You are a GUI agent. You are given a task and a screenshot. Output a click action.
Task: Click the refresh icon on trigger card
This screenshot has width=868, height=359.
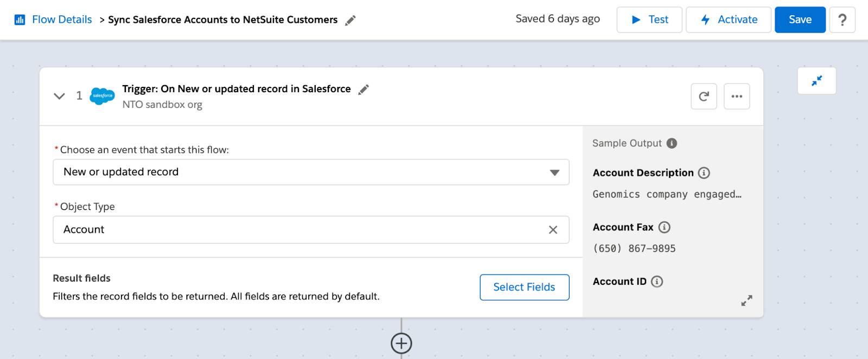(x=704, y=97)
